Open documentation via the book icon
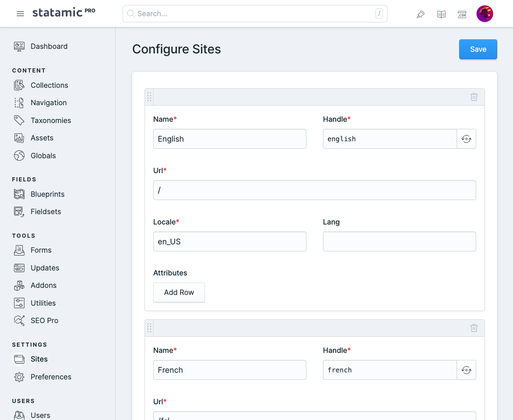The image size is (513, 420). click(441, 14)
